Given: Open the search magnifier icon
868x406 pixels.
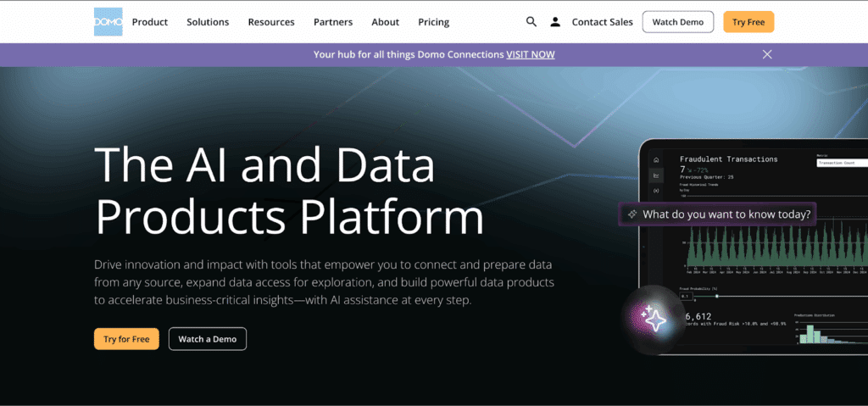Looking at the screenshot, I should click(531, 22).
